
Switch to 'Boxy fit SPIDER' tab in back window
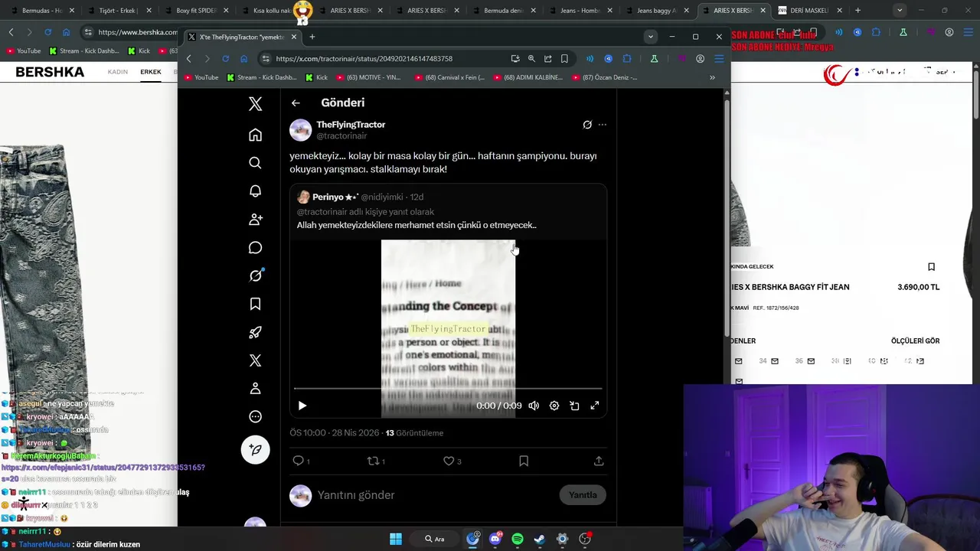pos(194,11)
